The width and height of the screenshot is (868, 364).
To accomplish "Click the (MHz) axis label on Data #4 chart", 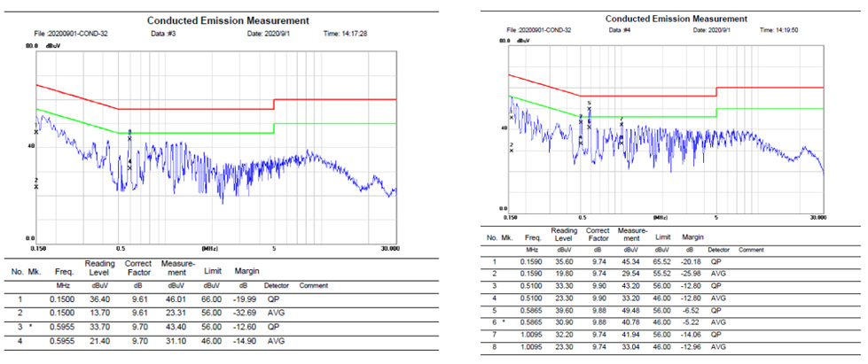I will tap(660, 216).
